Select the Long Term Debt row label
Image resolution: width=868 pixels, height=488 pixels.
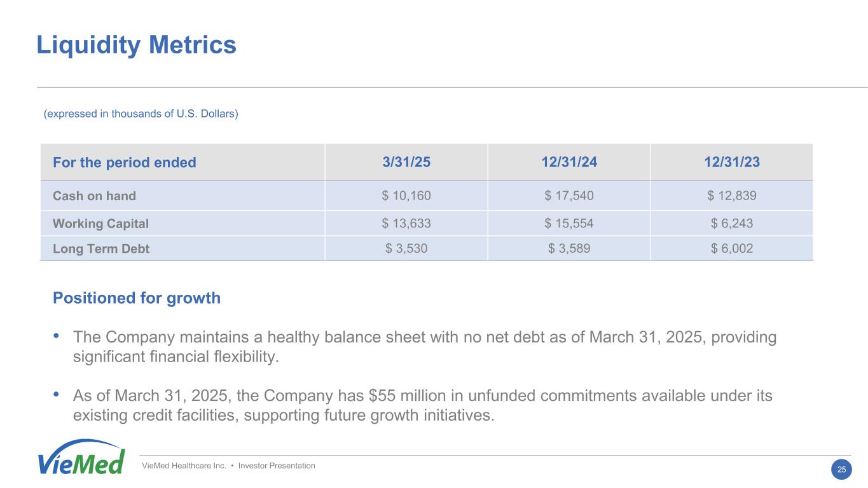[100, 249]
